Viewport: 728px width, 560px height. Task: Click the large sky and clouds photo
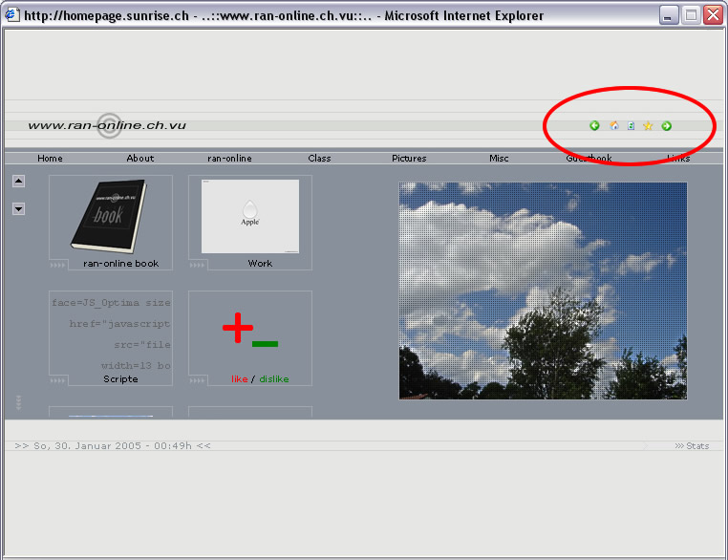(543, 291)
